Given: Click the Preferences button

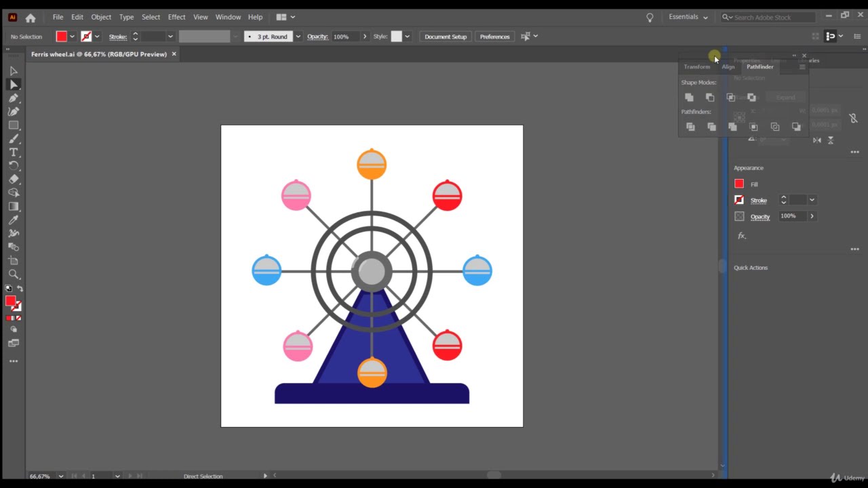Looking at the screenshot, I should (495, 37).
